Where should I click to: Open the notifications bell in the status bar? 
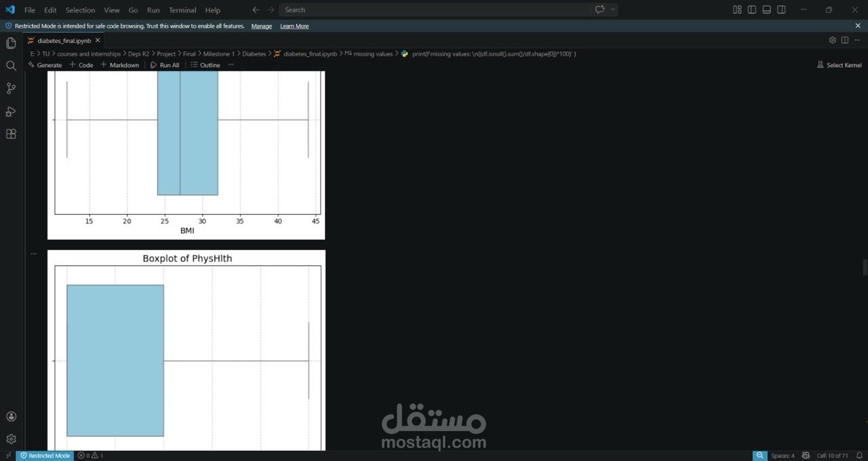click(860, 456)
